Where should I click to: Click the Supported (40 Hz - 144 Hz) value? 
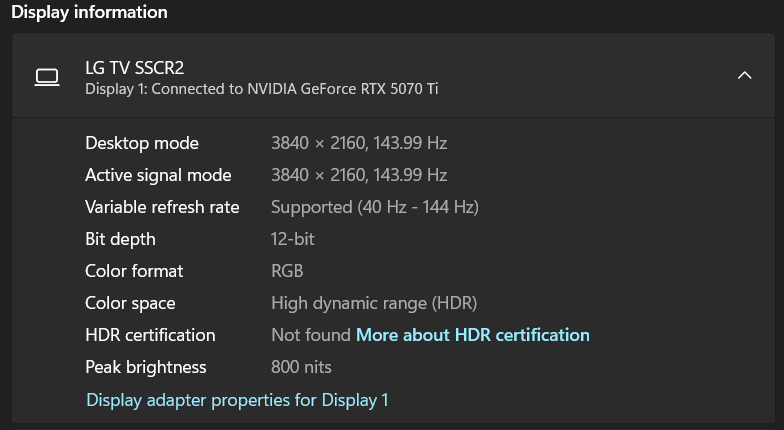(x=374, y=207)
